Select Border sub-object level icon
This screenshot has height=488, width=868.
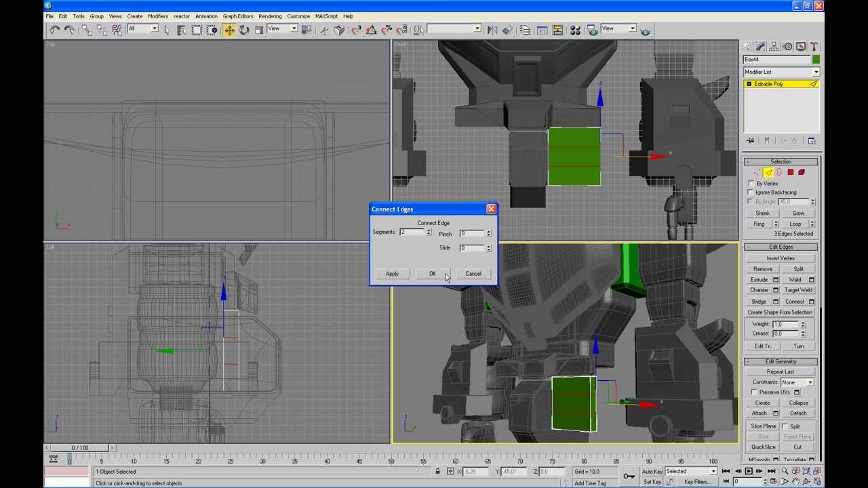tap(779, 172)
